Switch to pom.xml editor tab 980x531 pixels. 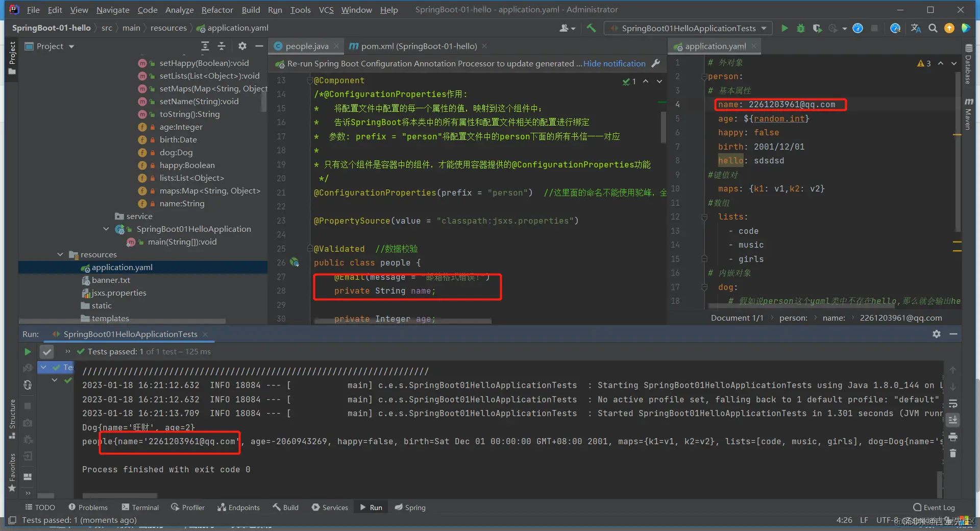click(419, 46)
